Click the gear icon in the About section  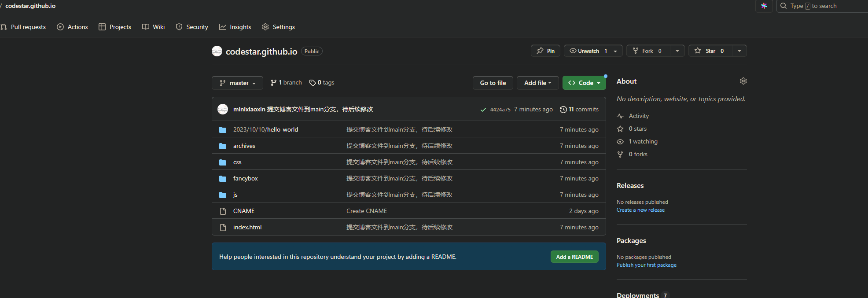pos(743,81)
